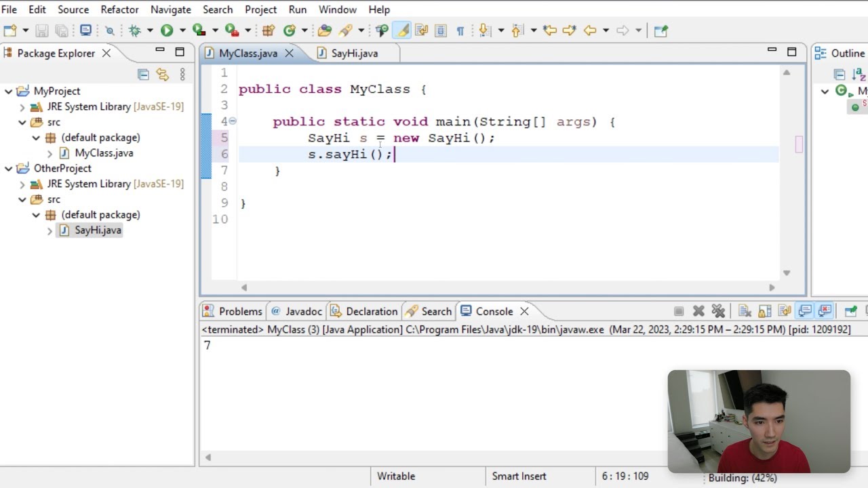This screenshot has width=868, height=488.
Task: Click the editor vertical scrollbar down arrow
Action: pos(787,272)
